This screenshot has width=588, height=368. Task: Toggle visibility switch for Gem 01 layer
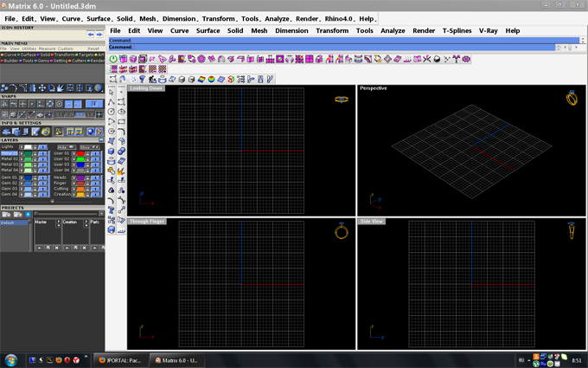coord(42,178)
